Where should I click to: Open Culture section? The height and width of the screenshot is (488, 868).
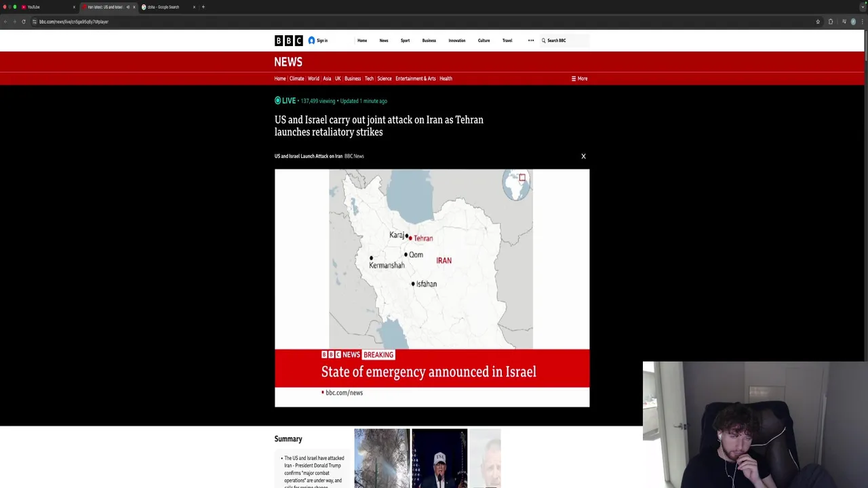(484, 41)
